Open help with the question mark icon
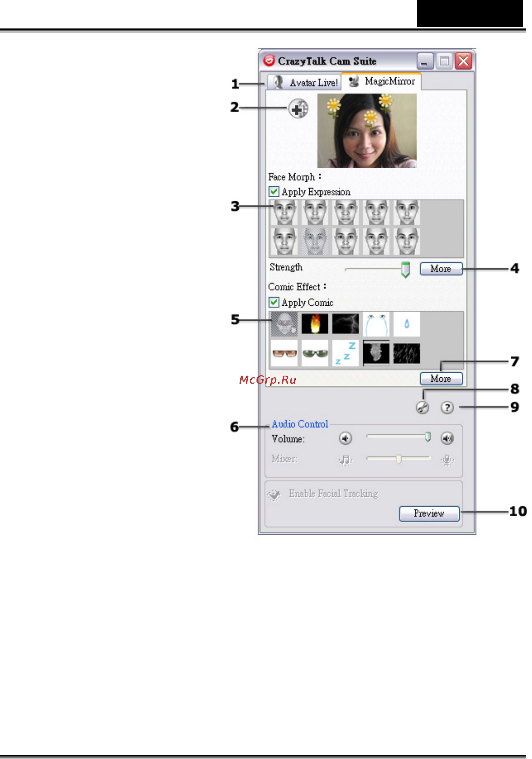The height and width of the screenshot is (759, 532). pyautogui.click(x=447, y=407)
